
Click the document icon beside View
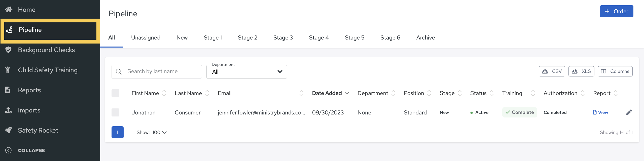coord(595,112)
